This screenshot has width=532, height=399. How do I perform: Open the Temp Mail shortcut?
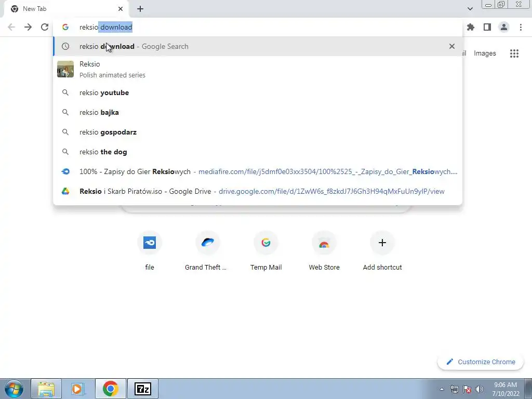pyautogui.click(x=265, y=251)
